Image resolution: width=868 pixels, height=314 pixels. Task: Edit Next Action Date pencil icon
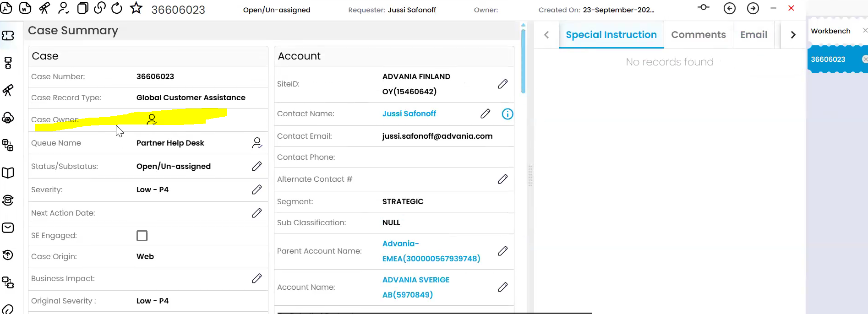click(x=257, y=213)
